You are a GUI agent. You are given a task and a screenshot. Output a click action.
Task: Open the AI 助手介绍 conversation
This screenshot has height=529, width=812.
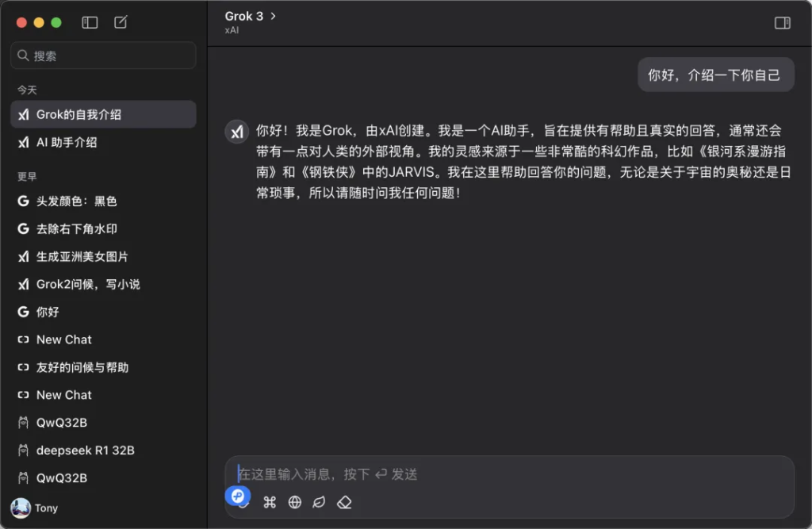pyautogui.click(x=103, y=143)
